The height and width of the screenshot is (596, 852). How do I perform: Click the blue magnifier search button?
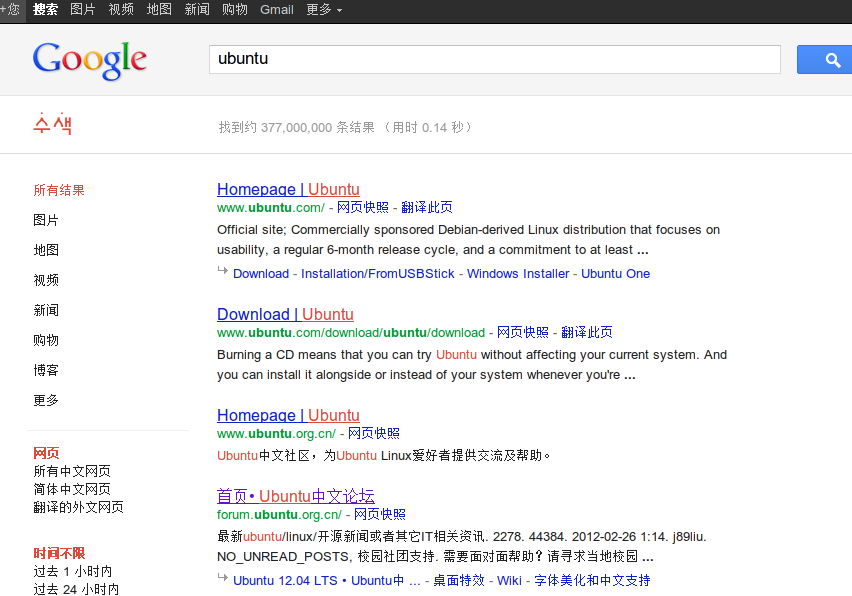click(824, 60)
